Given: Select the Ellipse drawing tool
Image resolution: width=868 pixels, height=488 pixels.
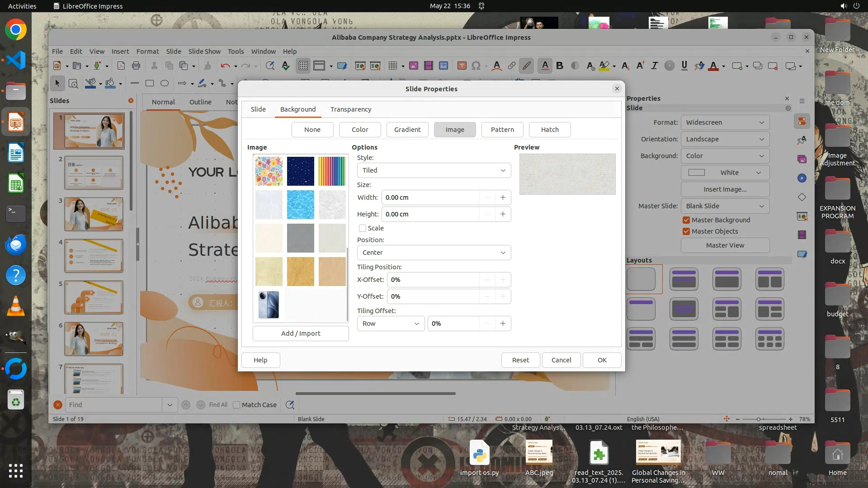Looking at the screenshot, I should point(165,83).
